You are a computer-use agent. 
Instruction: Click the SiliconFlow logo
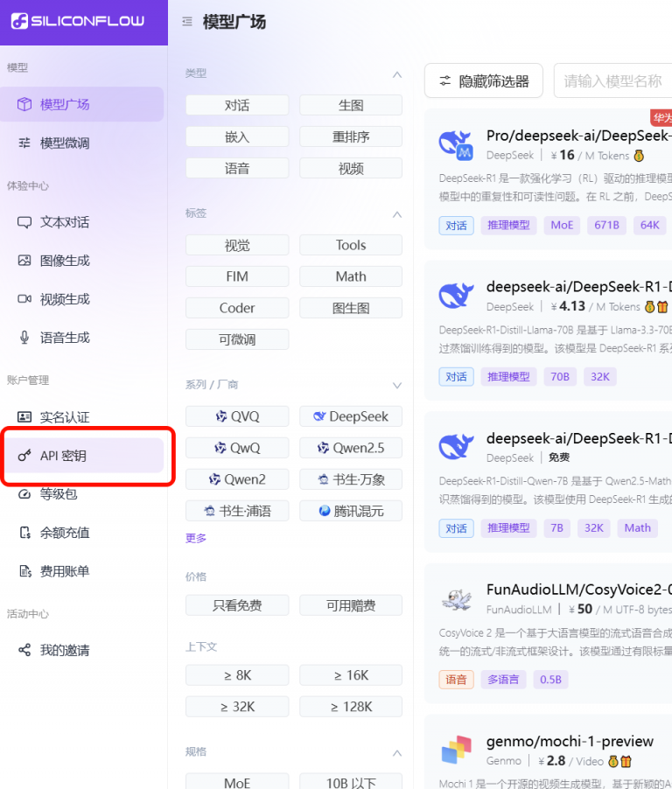pyautogui.click(x=78, y=21)
